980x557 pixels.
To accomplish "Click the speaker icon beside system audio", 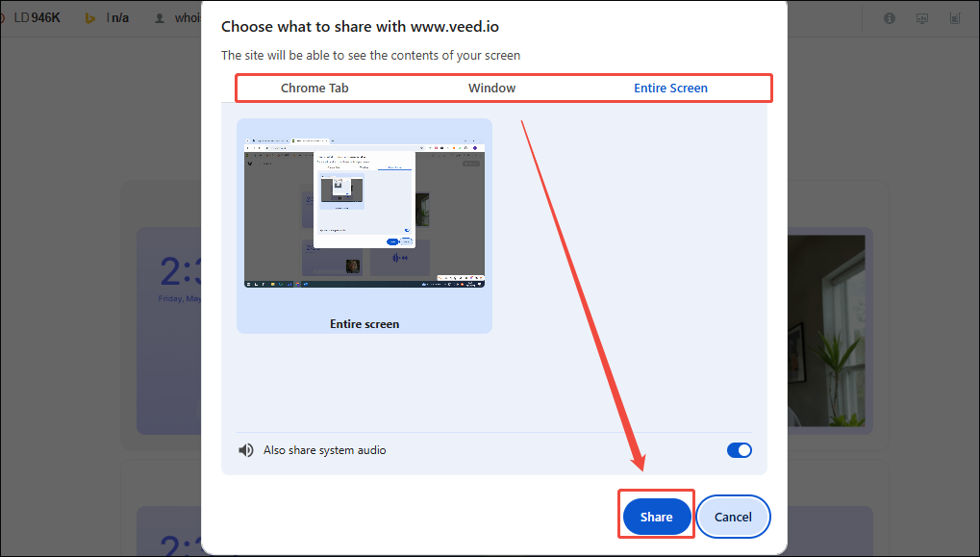I will 246,449.
